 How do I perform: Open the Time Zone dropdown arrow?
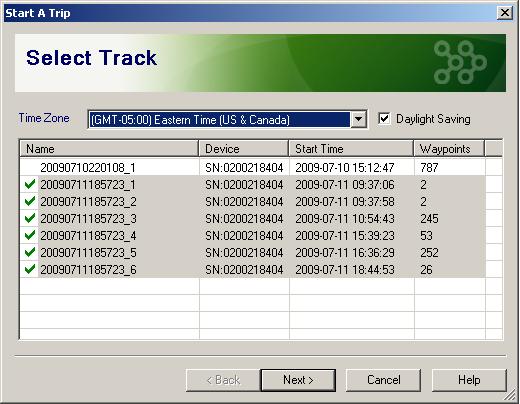(x=358, y=119)
